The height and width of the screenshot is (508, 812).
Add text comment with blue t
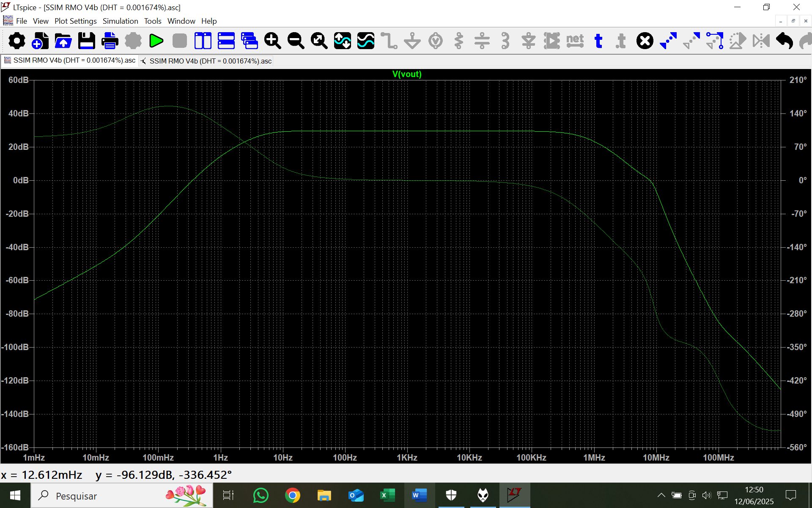click(x=598, y=41)
